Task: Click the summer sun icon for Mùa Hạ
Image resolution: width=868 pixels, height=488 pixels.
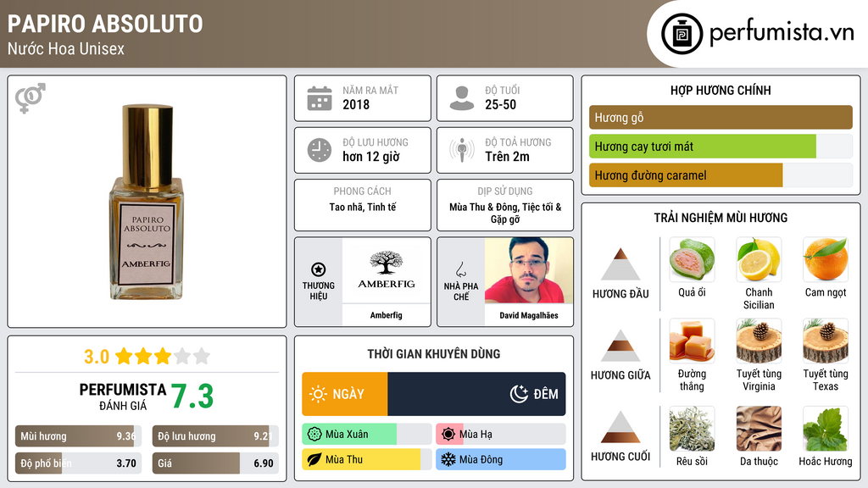Action: pos(448,435)
